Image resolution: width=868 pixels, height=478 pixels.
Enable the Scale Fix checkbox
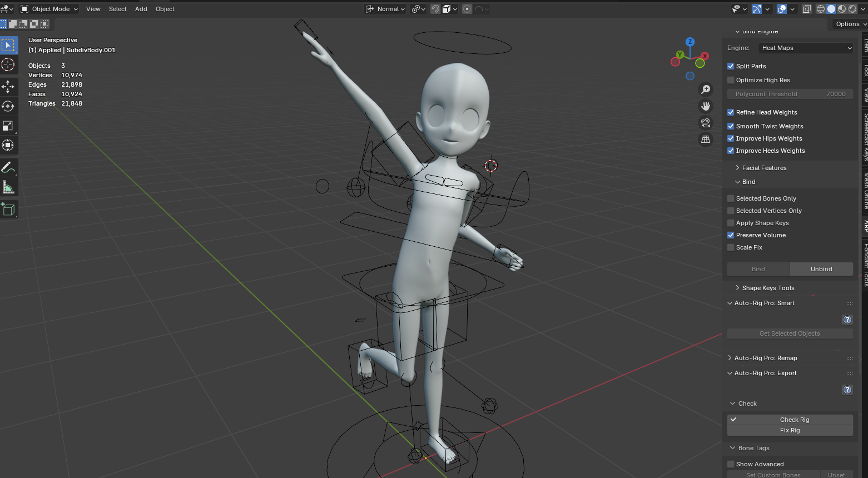[x=731, y=247]
